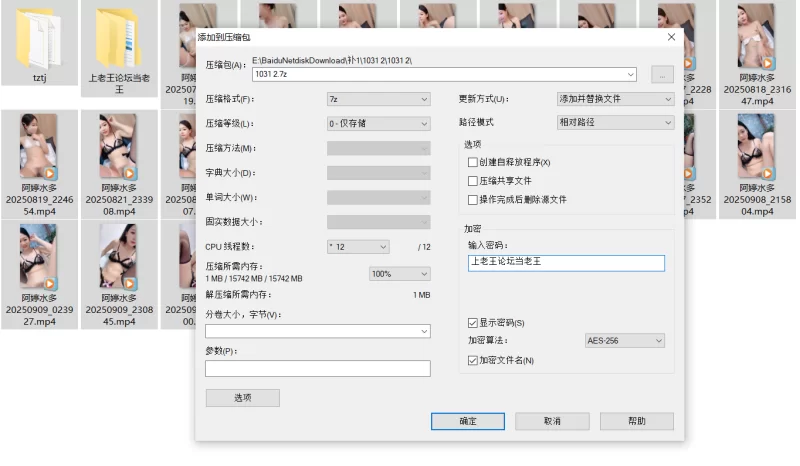Select the 上老王论坛当老王 folder icon
The height and width of the screenshot is (466, 800).
coord(118,36)
